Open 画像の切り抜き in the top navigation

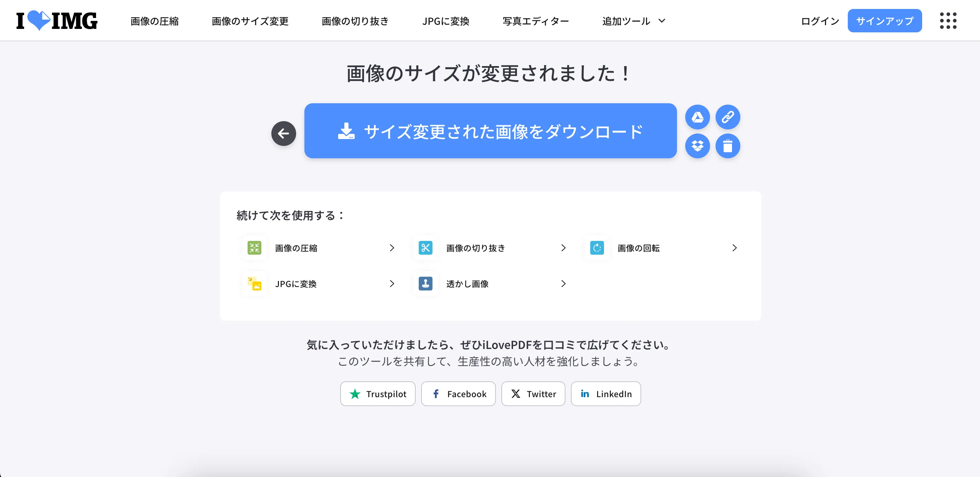coord(355,21)
